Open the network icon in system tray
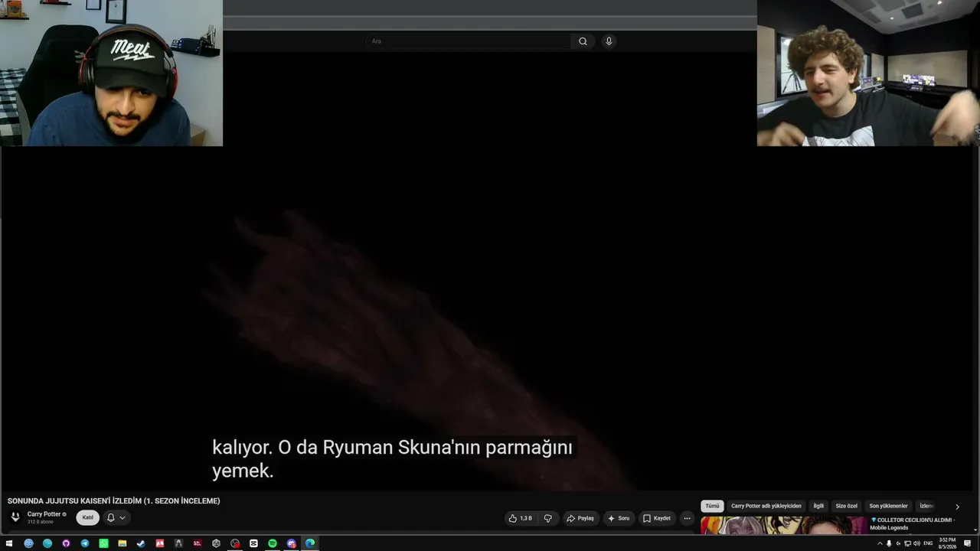The height and width of the screenshot is (551, 980). click(x=907, y=543)
